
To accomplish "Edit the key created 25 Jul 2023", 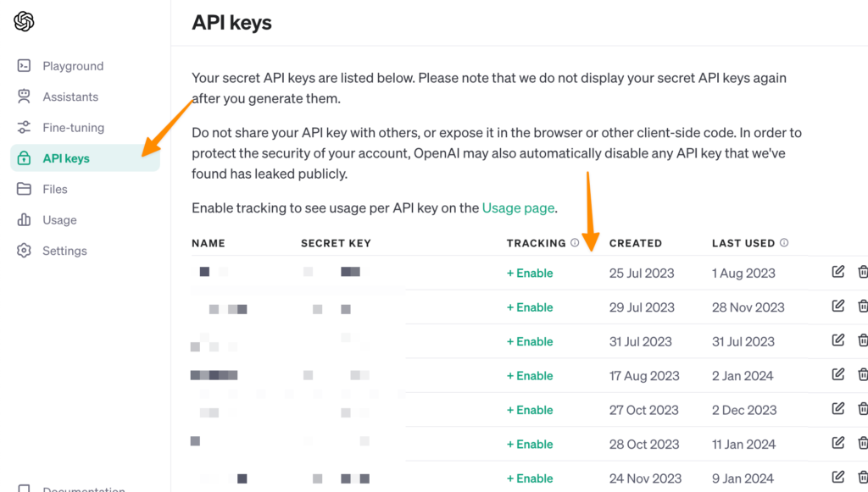I will (x=838, y=272).
